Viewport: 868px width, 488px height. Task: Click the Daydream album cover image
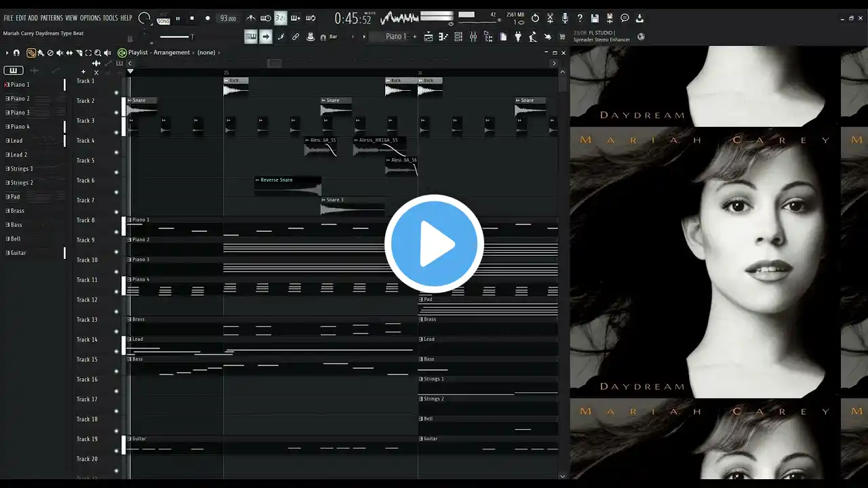point(705,262)
